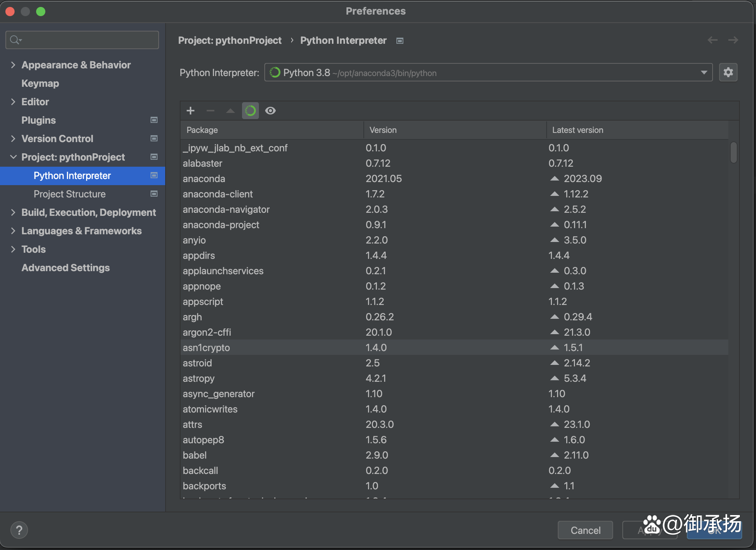Screen dimensions: 756x550
Task: Click upgrade arrow for appnope 0.1.3
Action: [x=554, y=286]
